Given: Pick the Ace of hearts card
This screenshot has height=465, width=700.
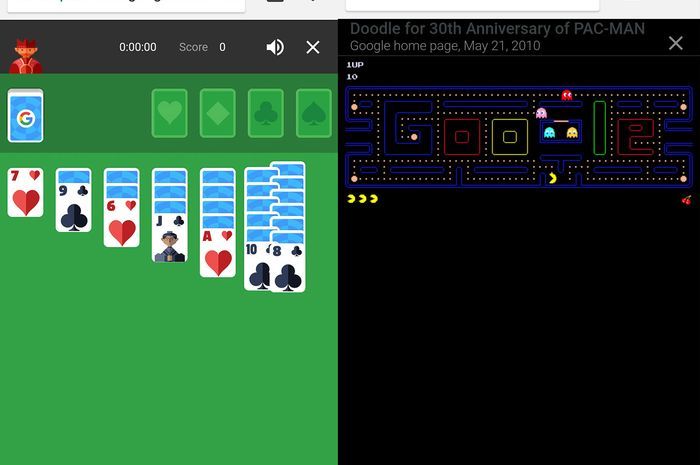Looking at the screenshot, I should click(x=218, y=253).
